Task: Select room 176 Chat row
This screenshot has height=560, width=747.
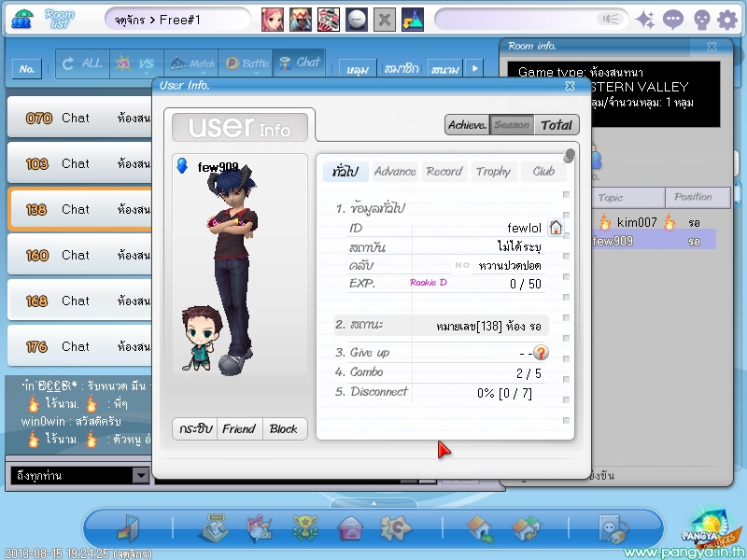Action: point(80,346)
